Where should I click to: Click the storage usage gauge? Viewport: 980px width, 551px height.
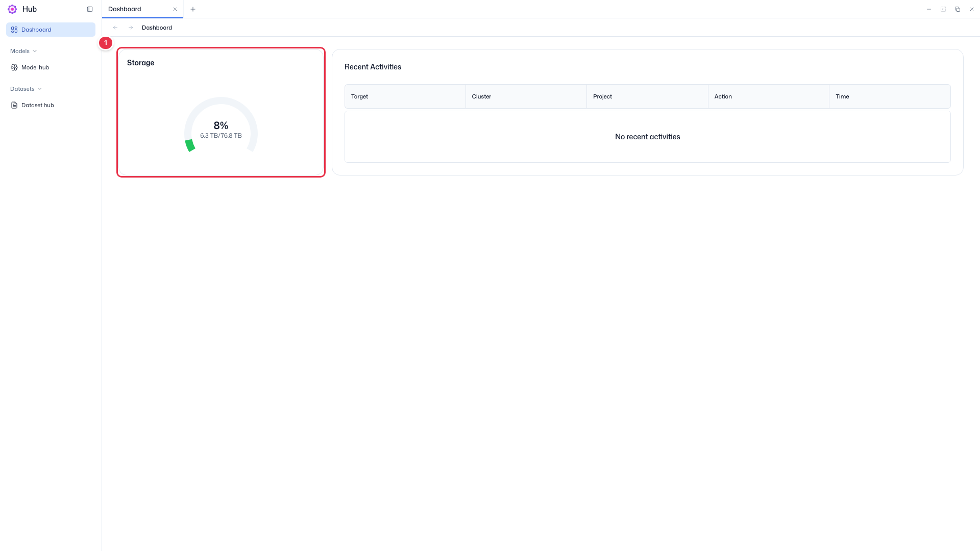(x=221, y=125)
